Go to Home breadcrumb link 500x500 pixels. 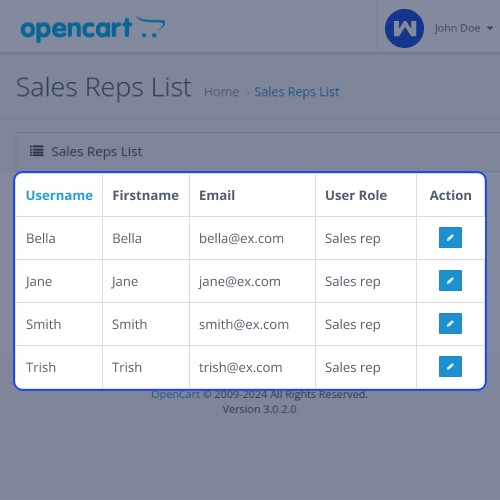coord(221,92)
